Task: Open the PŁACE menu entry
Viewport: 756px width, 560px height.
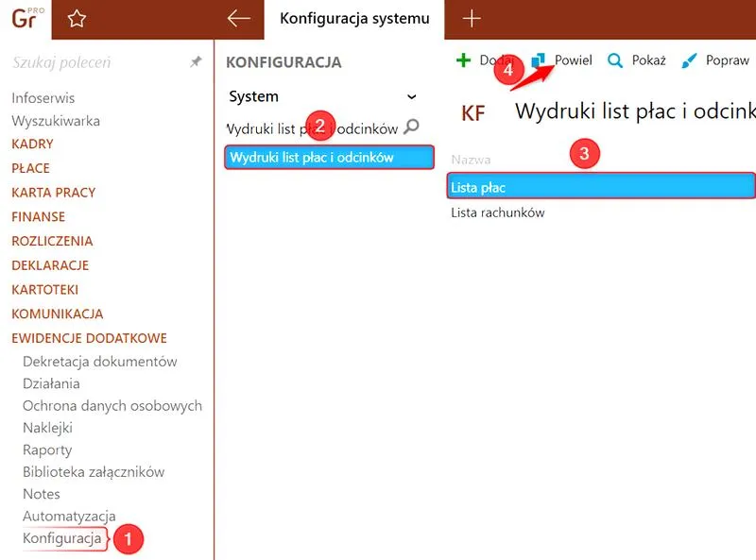Action: point(30,168)
